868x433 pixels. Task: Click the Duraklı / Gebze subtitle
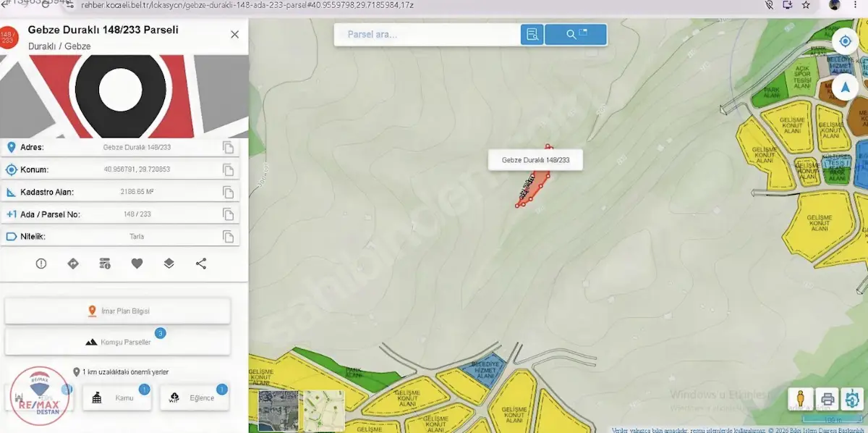click(59, 46)
